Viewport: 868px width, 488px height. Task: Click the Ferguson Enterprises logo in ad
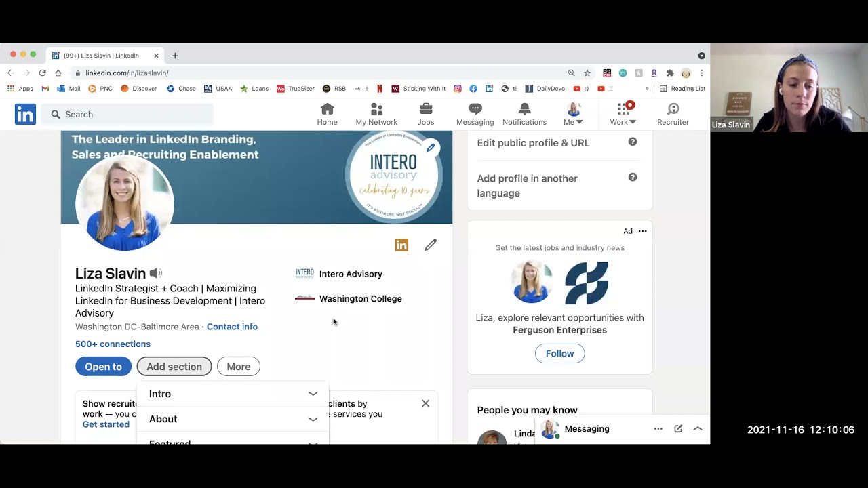[x=587, y=283]
